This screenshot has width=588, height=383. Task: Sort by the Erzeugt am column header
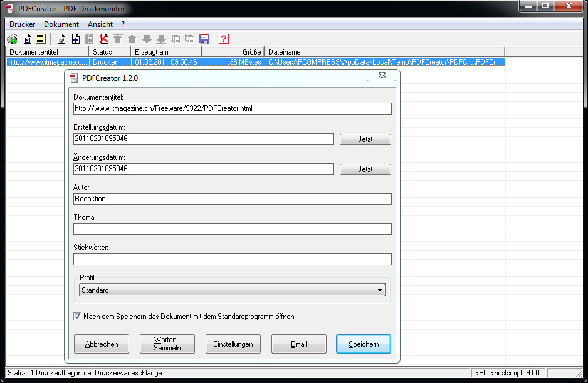click(166, 52)
